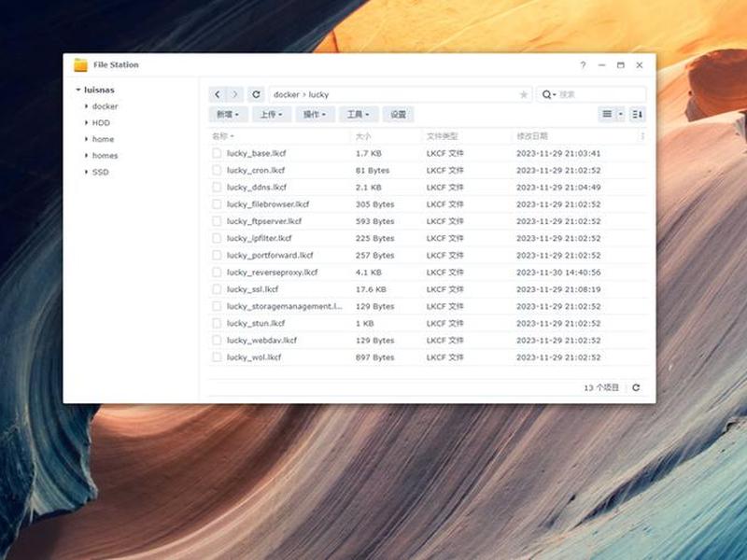This screenshot has height=560, width=747.
Task: Refresh the folder via toolbar reload icon
Action: pos(256,94)
